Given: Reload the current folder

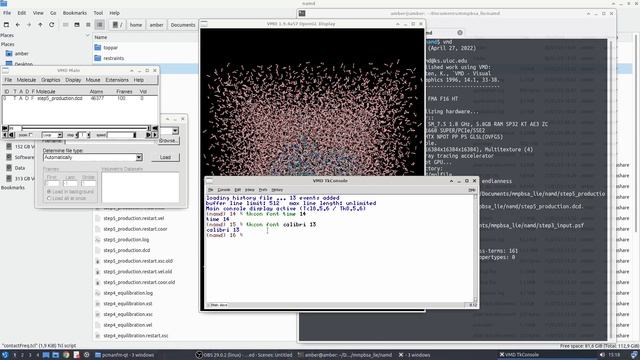Looking at the screenshot, I should [51, 25].
